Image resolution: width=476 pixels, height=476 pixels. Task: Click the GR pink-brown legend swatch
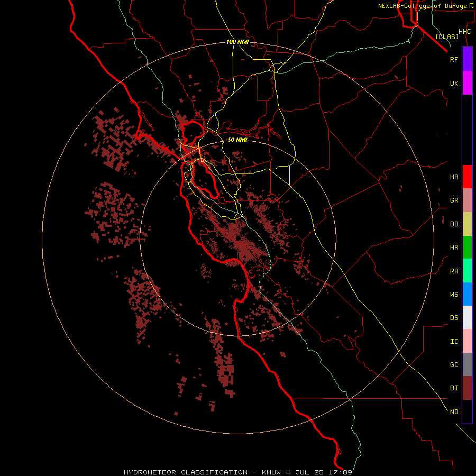click(x=467, y=200)
